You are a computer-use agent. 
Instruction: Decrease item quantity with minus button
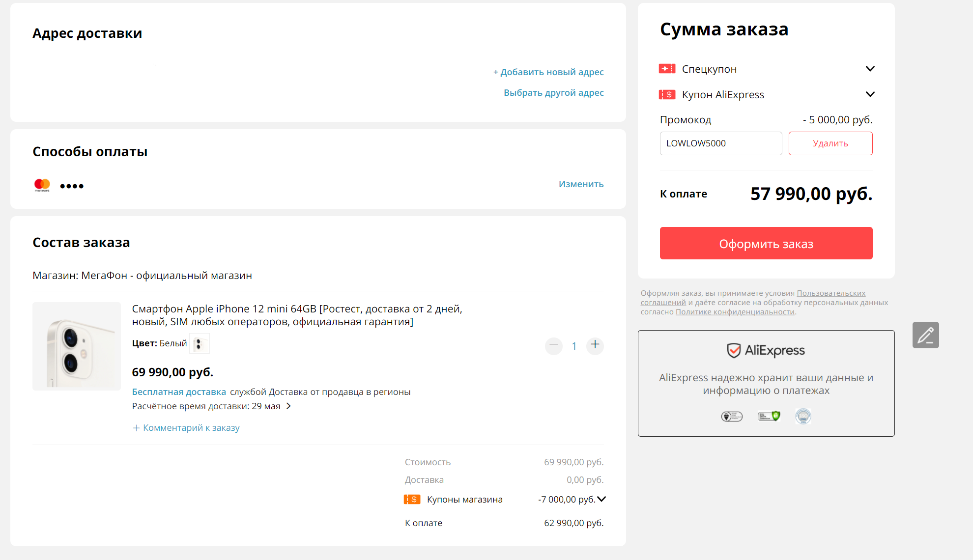pos(554,345)
